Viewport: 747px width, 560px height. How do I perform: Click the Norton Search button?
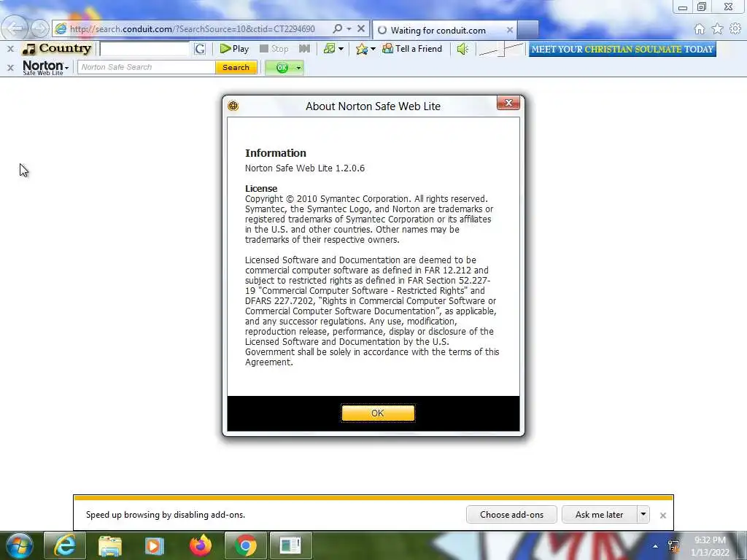[x=236, y=67]
